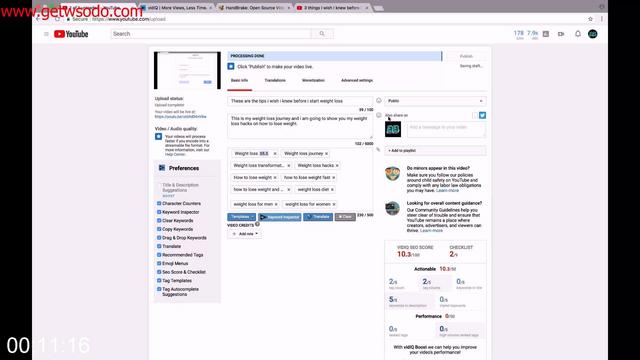Viewport: 640px width, 360px height.
Task: Open Community Guidelines Learn more link
Action: click(x=431, y=231)
